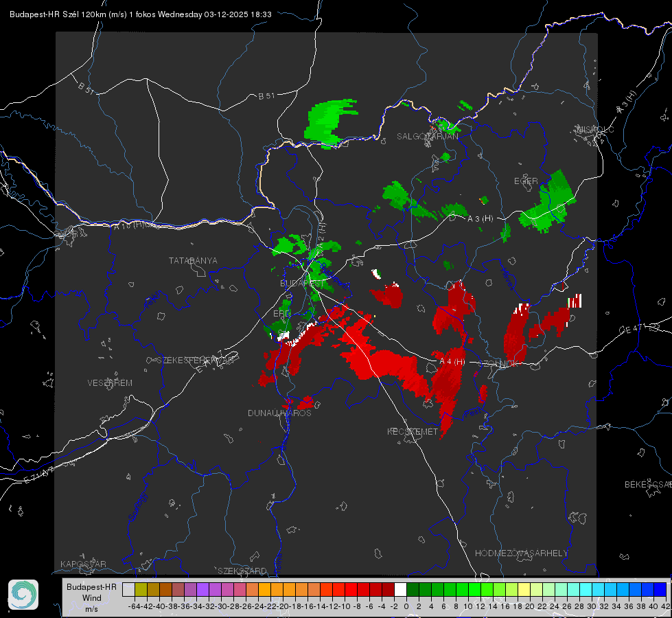Click the SZEKESFEHERVAR city label
Image resolution: width=672 pixels, height=618 pixels.
[195, 360]
